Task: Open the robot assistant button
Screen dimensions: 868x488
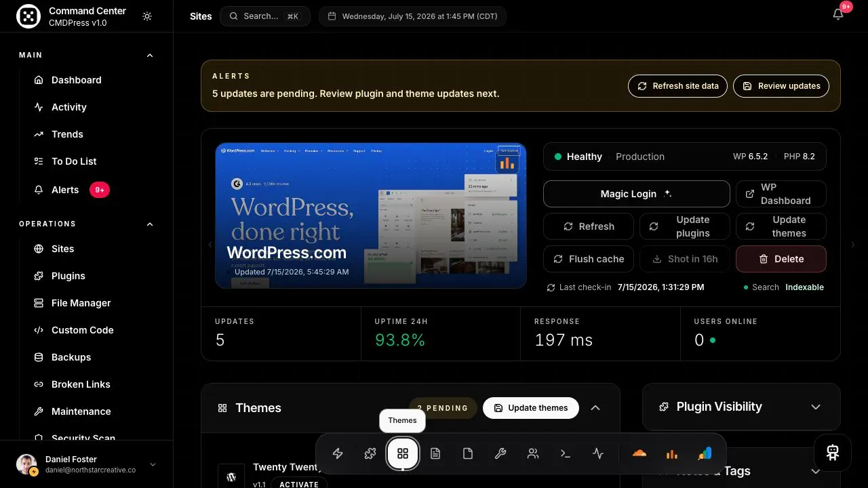Action: pyautogui.click(x=833, y=453)
